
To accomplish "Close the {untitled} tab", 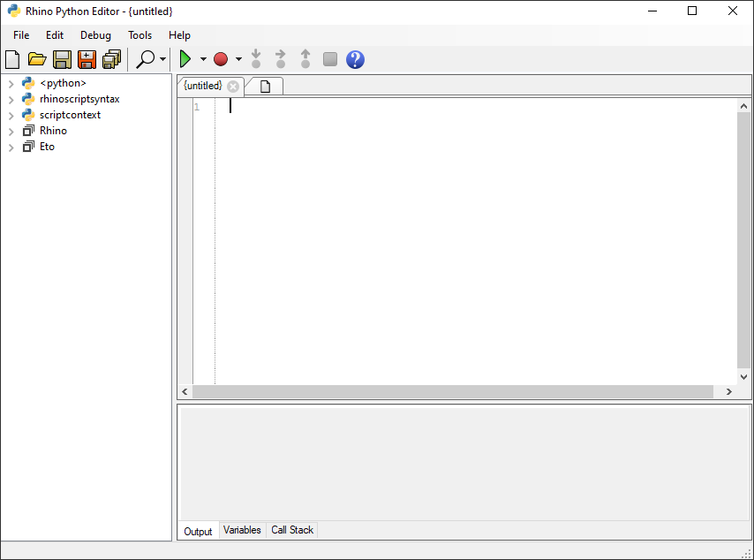I will 233,87.
